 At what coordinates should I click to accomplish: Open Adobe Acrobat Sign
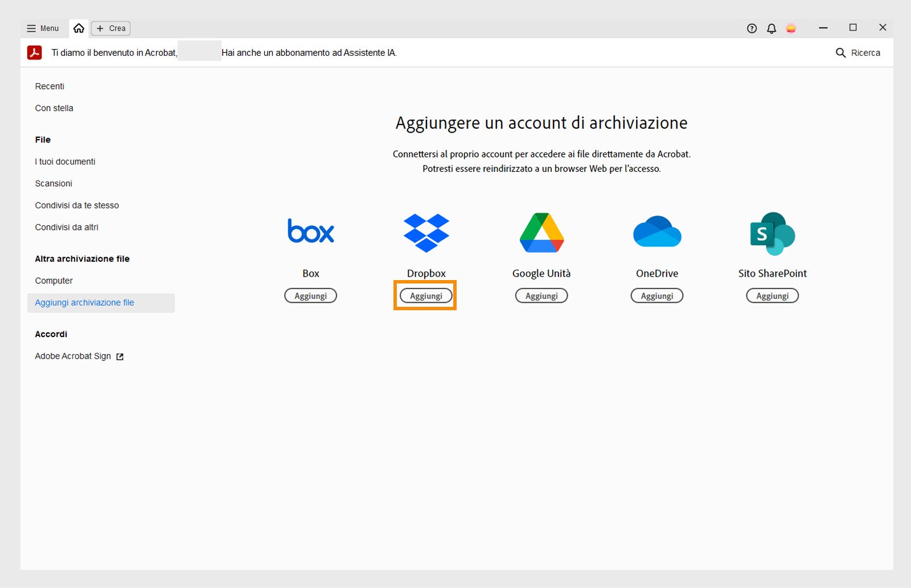tap(73, 356)
